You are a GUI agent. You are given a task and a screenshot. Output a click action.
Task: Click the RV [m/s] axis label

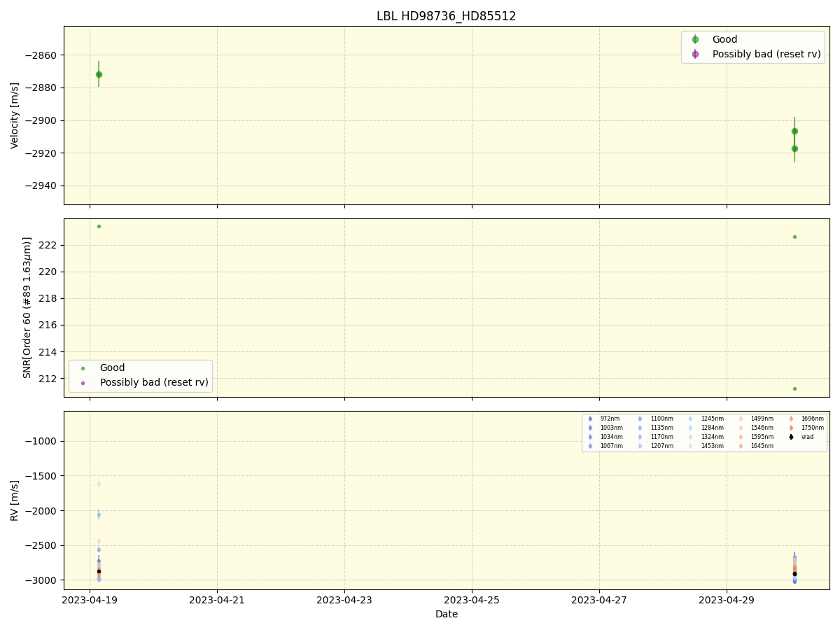pyautogui.click(x=15, y=500)
